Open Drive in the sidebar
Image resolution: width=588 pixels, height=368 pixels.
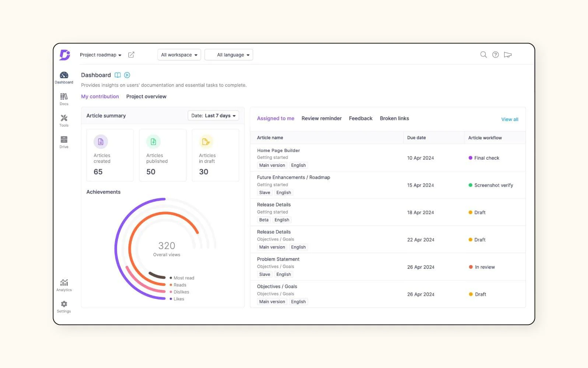click(64, 142)
